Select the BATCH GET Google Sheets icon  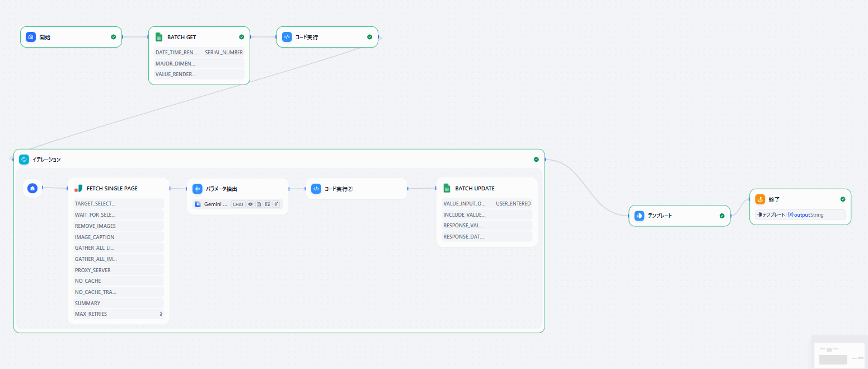point(158,37)
